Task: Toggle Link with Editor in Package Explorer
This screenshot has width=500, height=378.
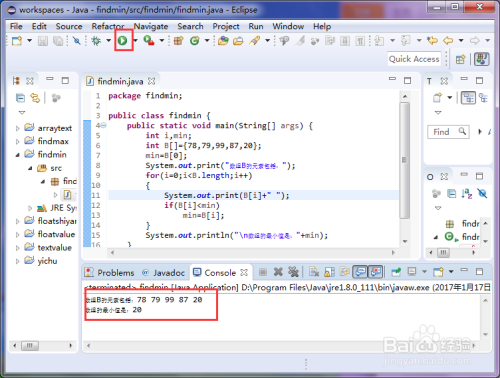Action: [x=35, y=98]
